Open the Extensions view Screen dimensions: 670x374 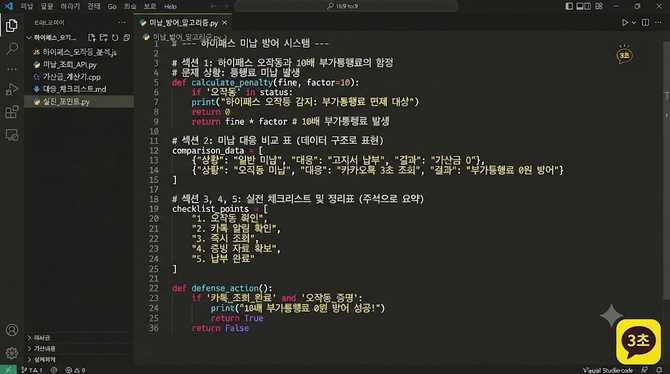coord(12,112)
